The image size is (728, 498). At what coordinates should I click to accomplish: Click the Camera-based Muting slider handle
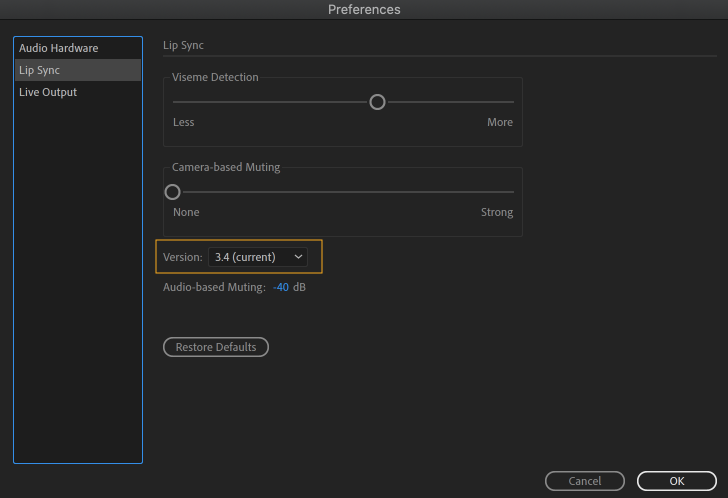(x=173, y=191)
